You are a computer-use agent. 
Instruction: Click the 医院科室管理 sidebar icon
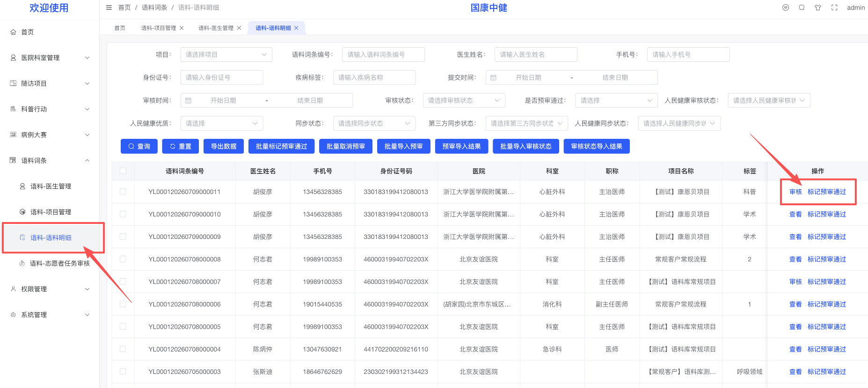13,57
